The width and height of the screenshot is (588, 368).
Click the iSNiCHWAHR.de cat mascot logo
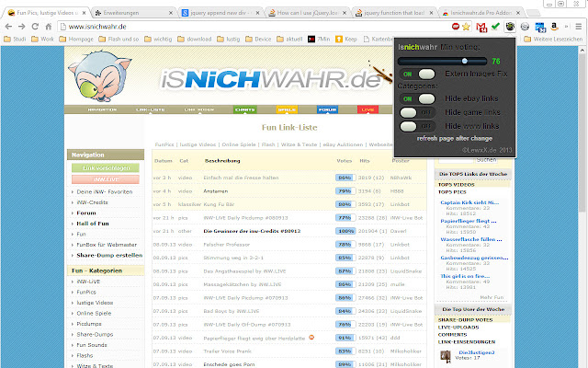click(x=100, y=76)
